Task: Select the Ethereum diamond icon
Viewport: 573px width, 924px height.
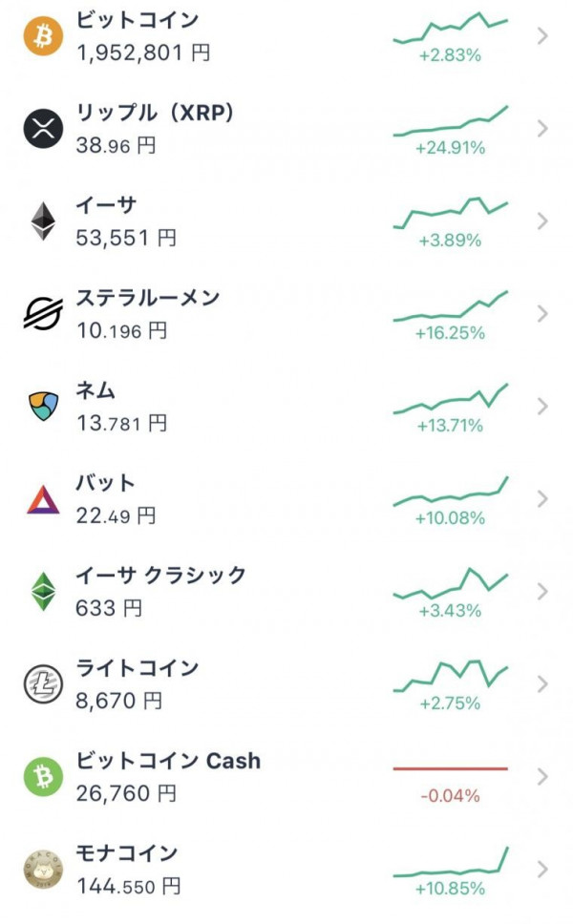Action: (x=43, y=221)
